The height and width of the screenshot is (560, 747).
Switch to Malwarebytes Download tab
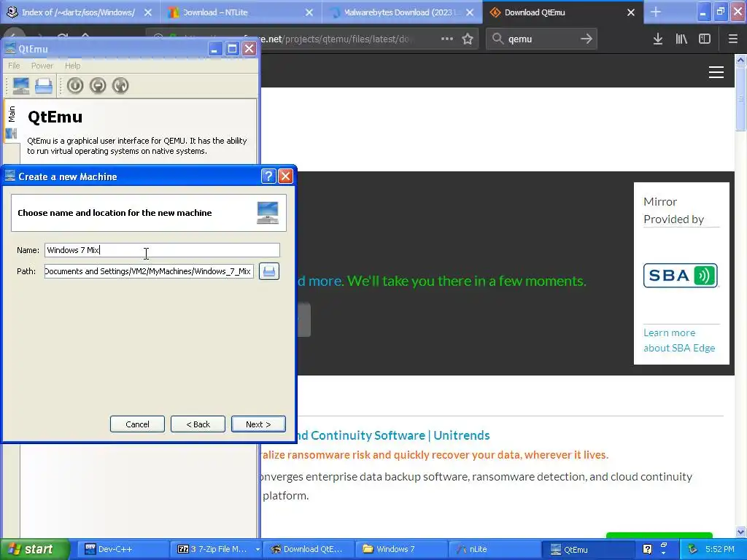click(402, 12)
